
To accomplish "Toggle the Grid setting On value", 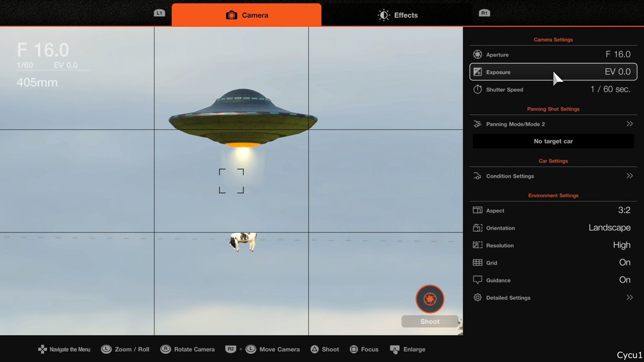I will [625, 262].
